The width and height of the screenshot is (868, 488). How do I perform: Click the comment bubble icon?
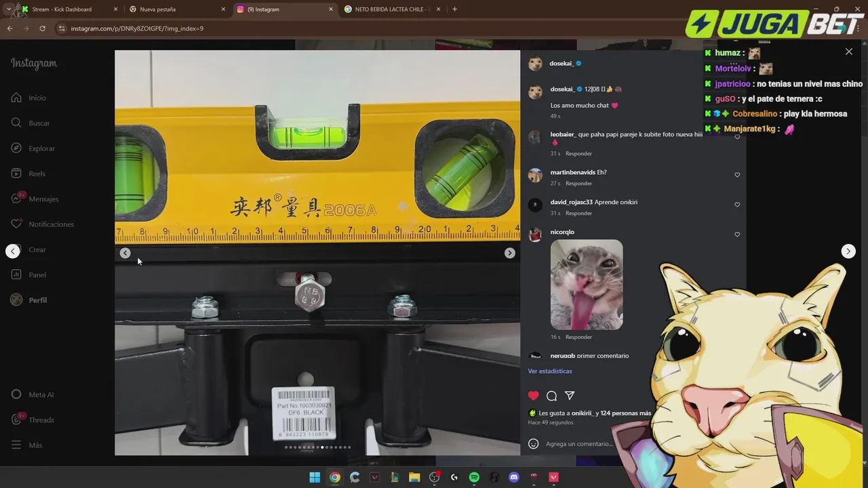[x=551, y=396]
